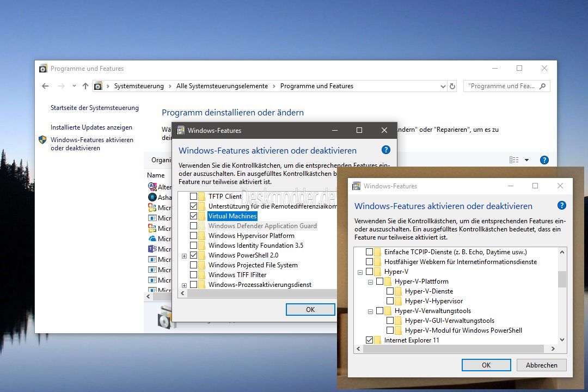Click the Internet Explorer 11 folder icon
The image size is (588, 392).
[378, 340]
